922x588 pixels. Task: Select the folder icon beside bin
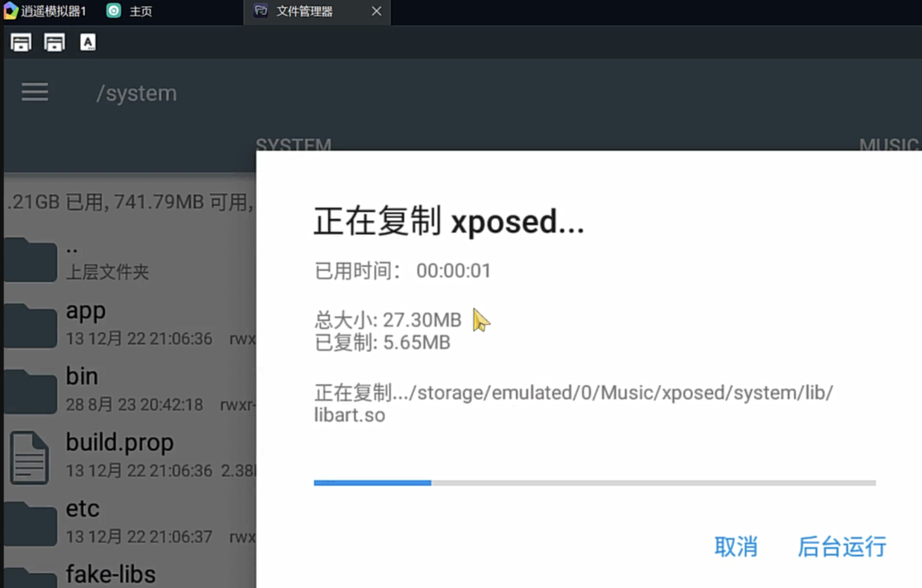pyautogui.click(x=31, y=392)
